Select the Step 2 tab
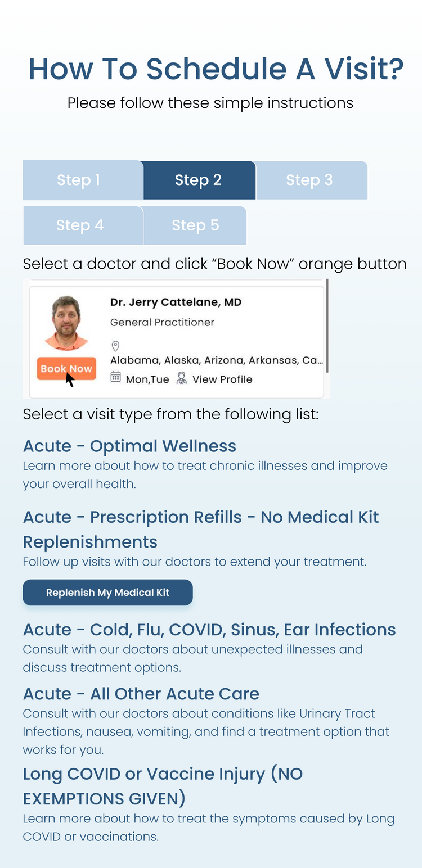The width and height of the screenshot is (422, 868). [x=198, y=180]
